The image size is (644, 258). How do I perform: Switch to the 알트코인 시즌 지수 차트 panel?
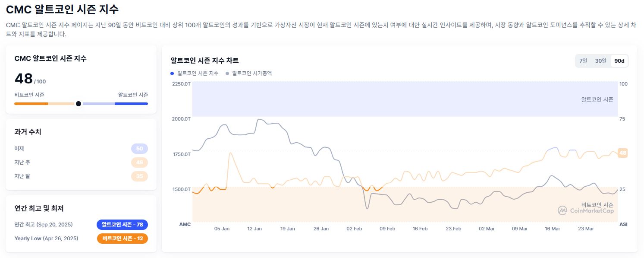(204, 61)
